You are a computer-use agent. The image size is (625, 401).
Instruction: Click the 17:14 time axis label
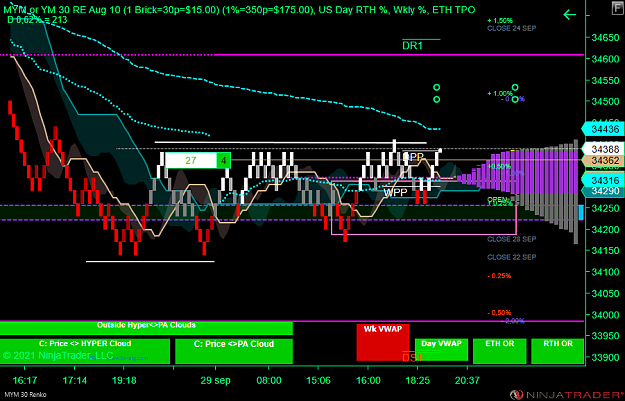tap(75, 380)
